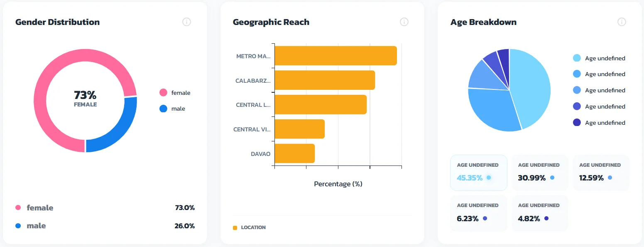644x247 pixels.
Task: Click the blue dot beside male 26.0%
Action: tap(18, 226)
